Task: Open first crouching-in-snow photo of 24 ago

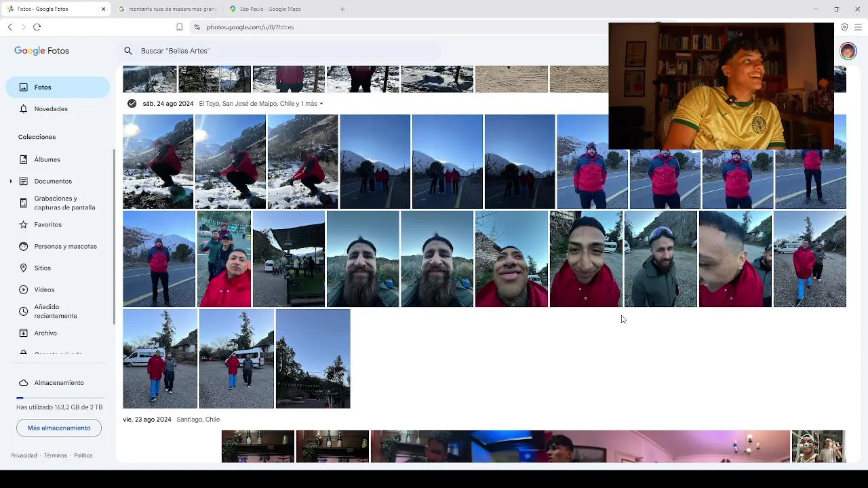Action: pos(158,161)
